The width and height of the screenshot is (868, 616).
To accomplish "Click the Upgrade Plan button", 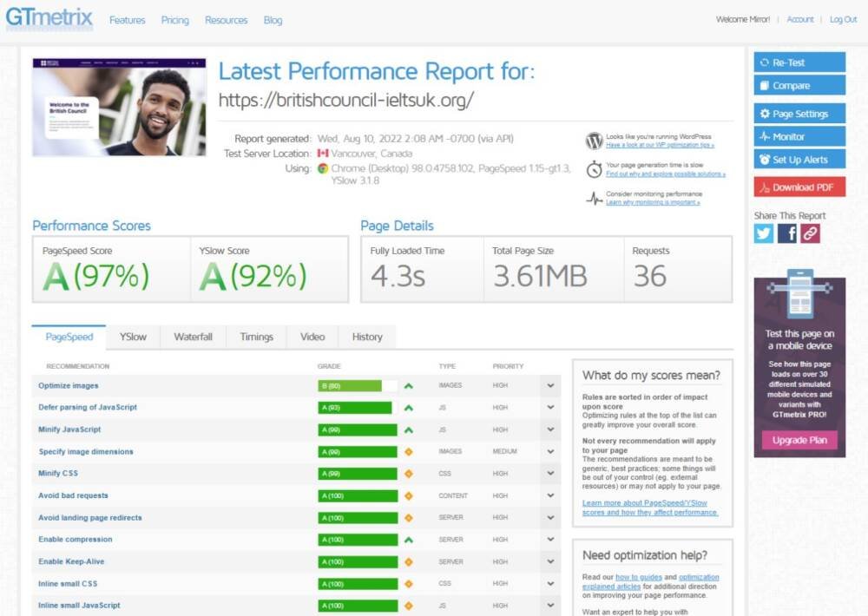I will (x=799, y=440).
